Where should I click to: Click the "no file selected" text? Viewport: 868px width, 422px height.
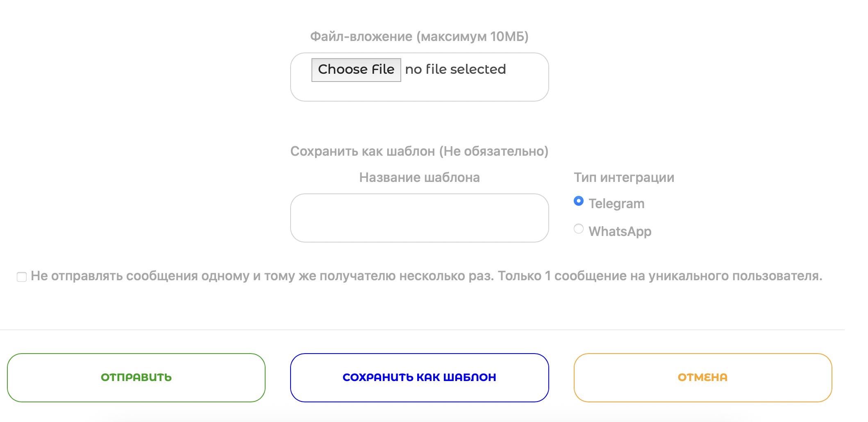(x=455, y=70)
